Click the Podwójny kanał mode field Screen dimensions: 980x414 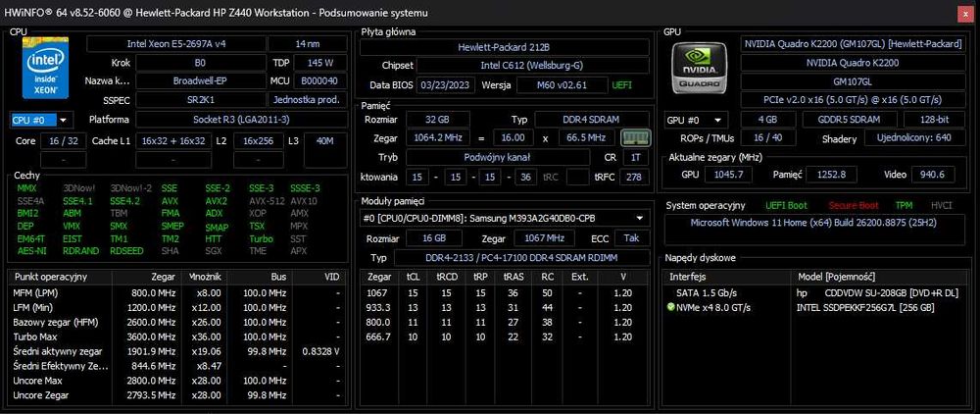pyautogui.click(x=498, y=157)
